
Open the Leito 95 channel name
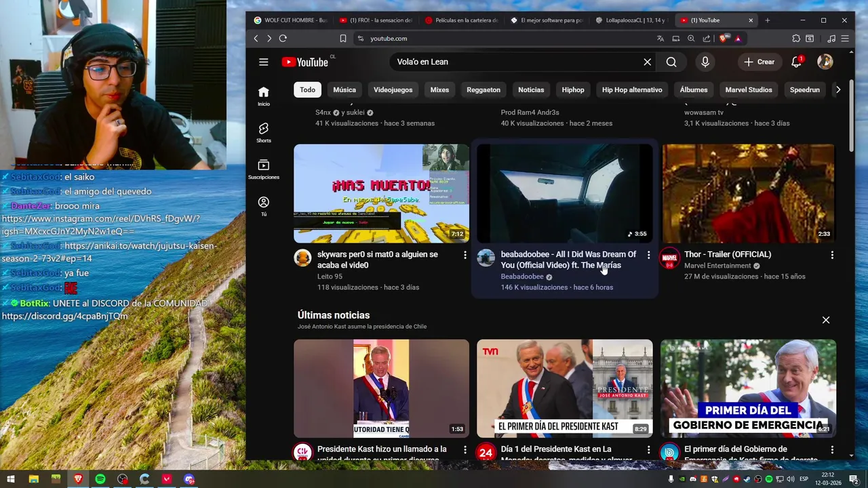[x=330, y=277]
